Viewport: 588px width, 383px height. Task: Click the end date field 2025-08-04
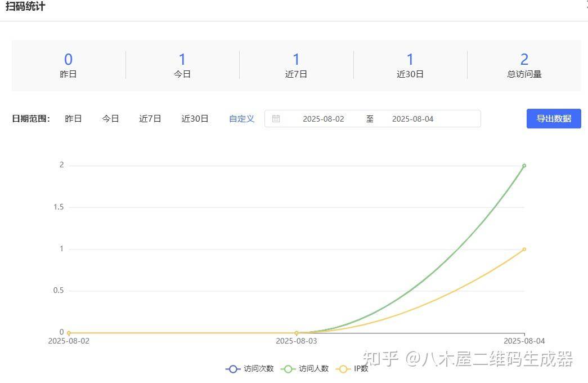click(x=412, y=119)
